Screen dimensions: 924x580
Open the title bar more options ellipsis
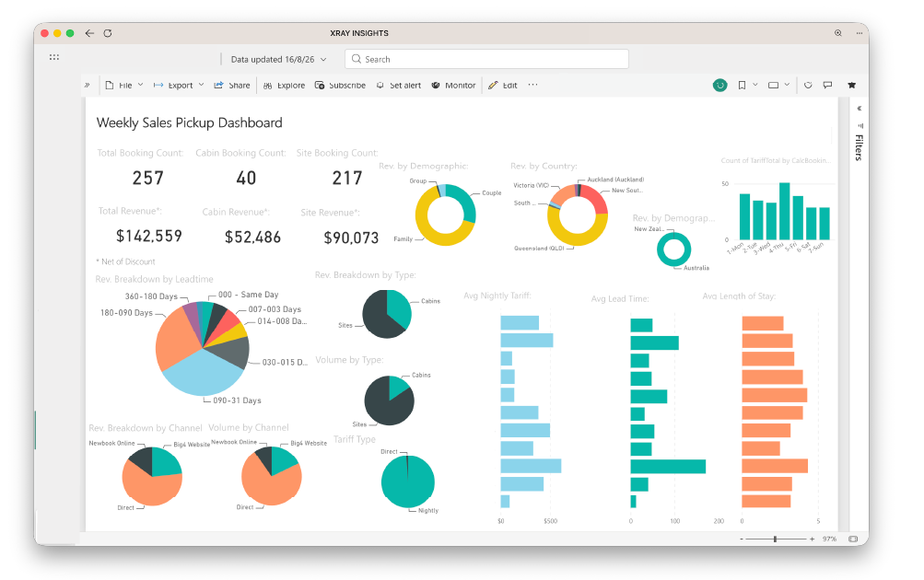(x=860, y=33)
